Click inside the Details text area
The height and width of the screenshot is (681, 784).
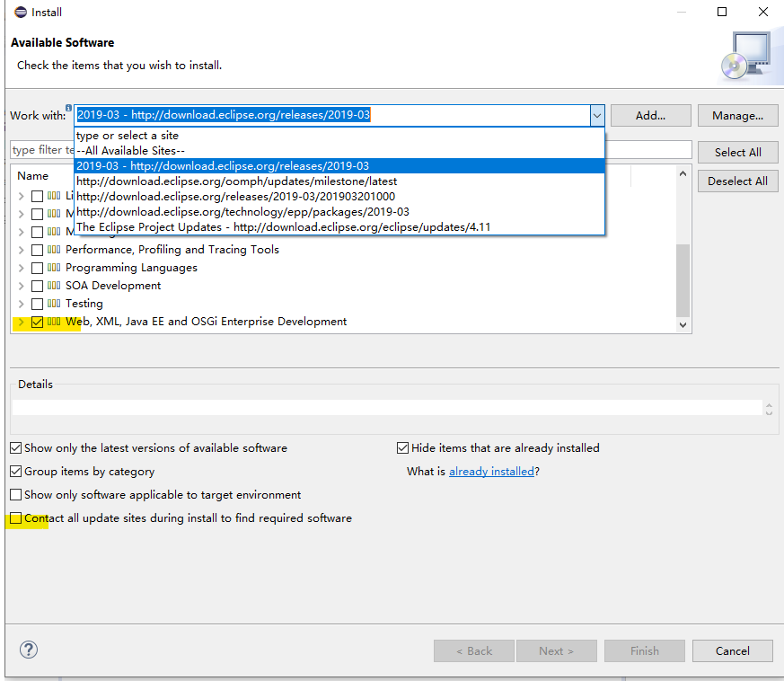tap(387, 407)
